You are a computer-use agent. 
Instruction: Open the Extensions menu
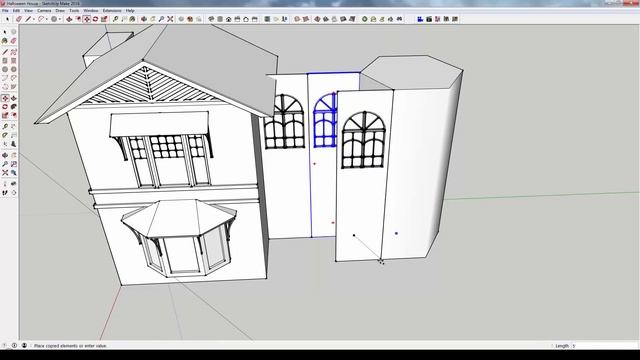(x=112, y=11)
